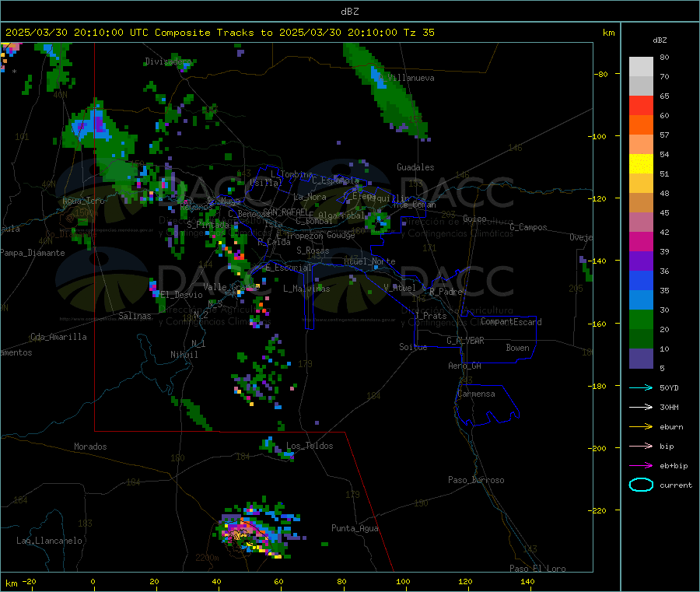700x592 pixels.
Task: Click the Paso_Barroso map label
Action: click(x=476, y=480)
